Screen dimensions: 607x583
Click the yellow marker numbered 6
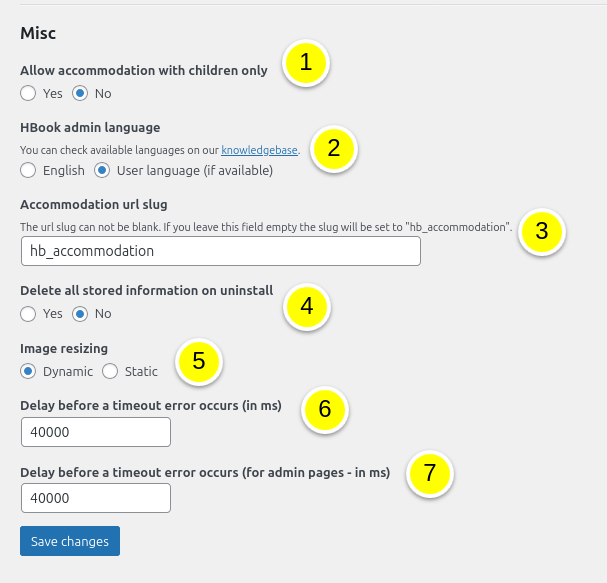pyautogui.click(x=324, y=409)
